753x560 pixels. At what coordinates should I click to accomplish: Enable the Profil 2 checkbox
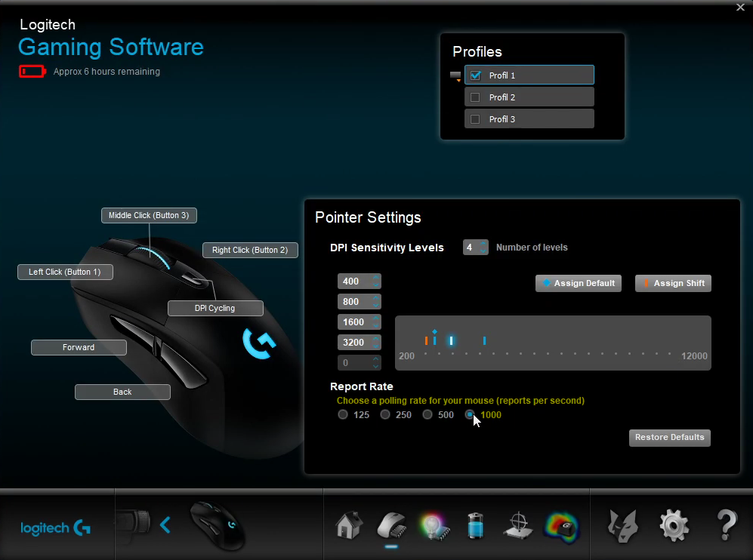pyautogui.click(x=475, y=97)
